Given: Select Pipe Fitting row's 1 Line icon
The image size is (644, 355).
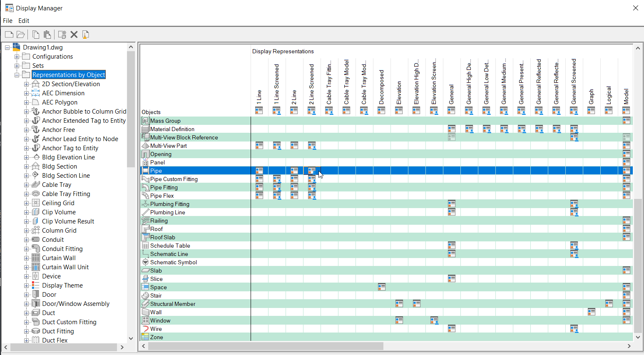Looking at the screenshot, I should tap(259, 187).
